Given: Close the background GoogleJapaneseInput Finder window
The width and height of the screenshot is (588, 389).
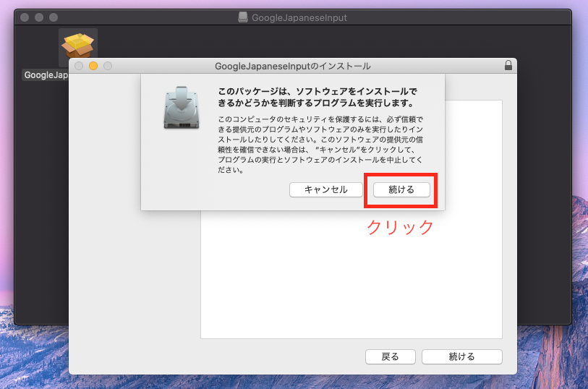Looking at the screenshot, I should pyautogui.click(x=25, y=17).
